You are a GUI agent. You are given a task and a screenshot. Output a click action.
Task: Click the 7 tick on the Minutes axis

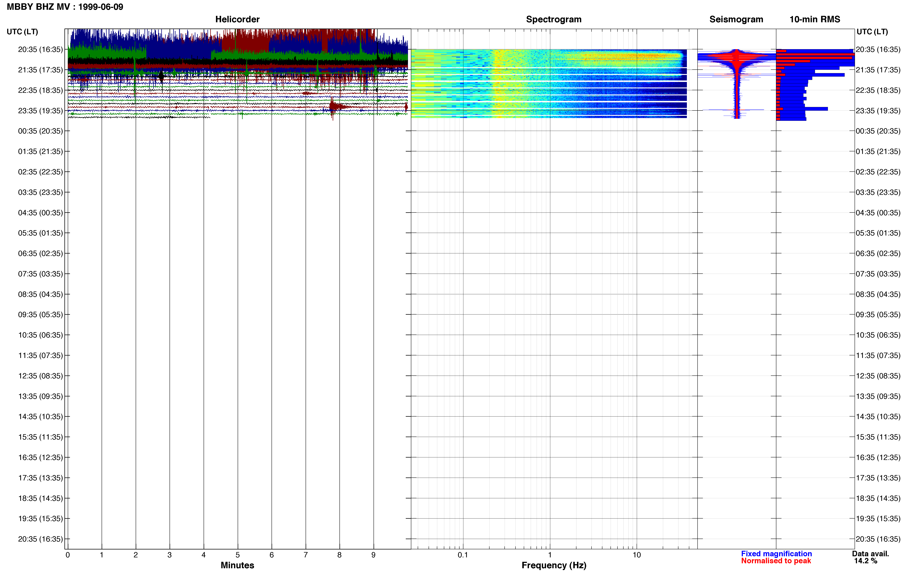[306, 555]
